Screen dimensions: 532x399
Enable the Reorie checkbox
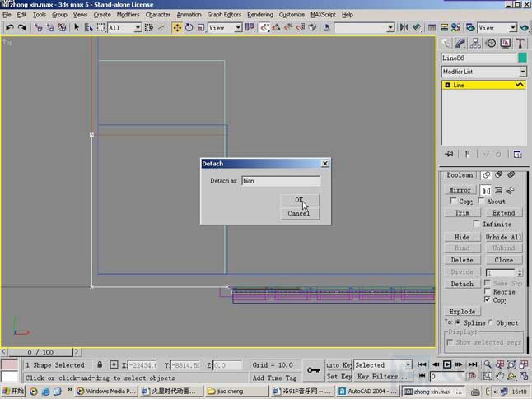point(488,291)
